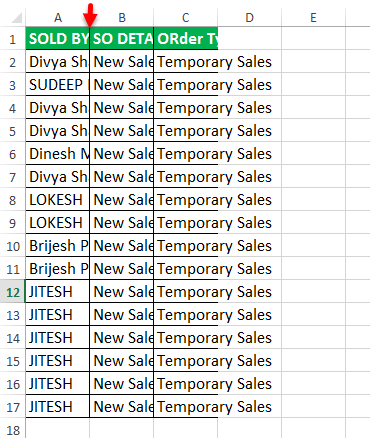Select column B header
Screen dimensions: 370x438
coord(122,17)
